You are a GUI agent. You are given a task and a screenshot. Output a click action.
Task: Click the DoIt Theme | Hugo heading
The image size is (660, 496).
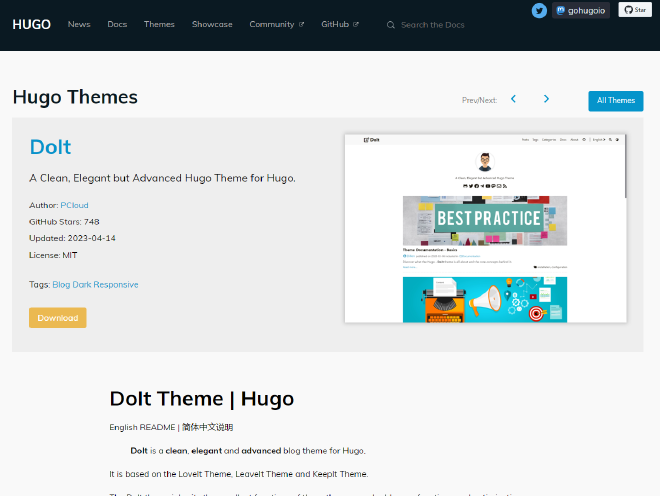coord(202,398)
